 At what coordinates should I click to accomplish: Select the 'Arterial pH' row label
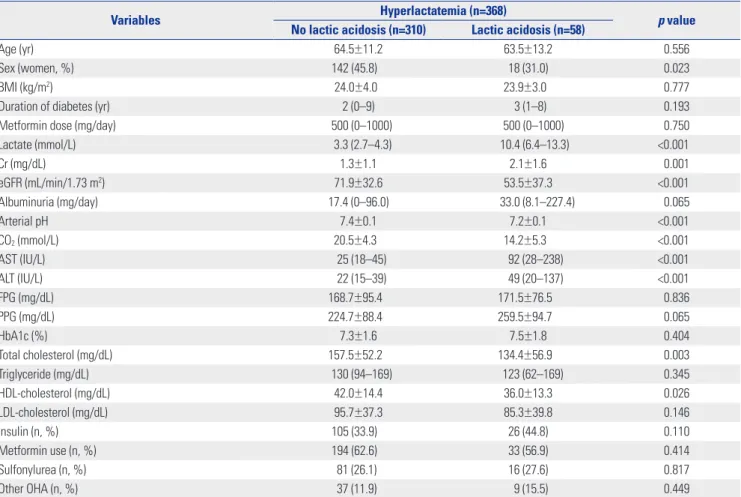24,221
